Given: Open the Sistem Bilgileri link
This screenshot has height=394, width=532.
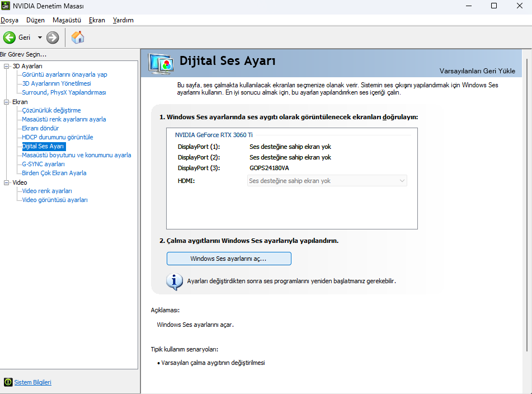Looking at the screenshot, I should point(32,382).
